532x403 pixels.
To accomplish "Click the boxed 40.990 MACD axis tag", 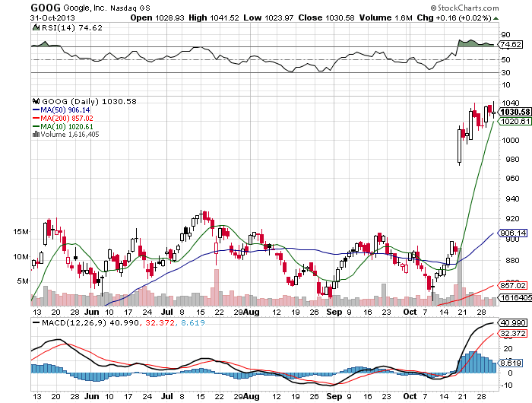I will tap(513, 322).
